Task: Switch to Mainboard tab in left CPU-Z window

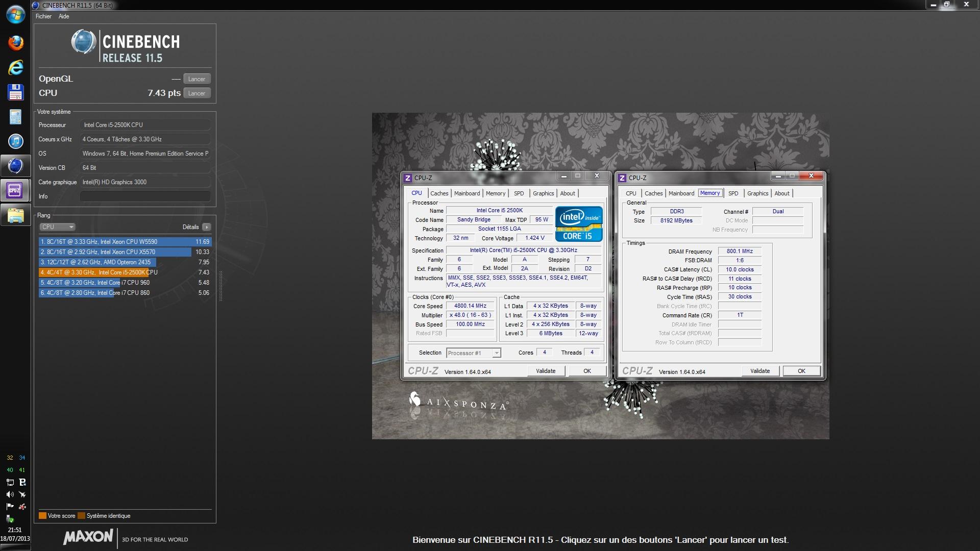Action: [467, 193]
